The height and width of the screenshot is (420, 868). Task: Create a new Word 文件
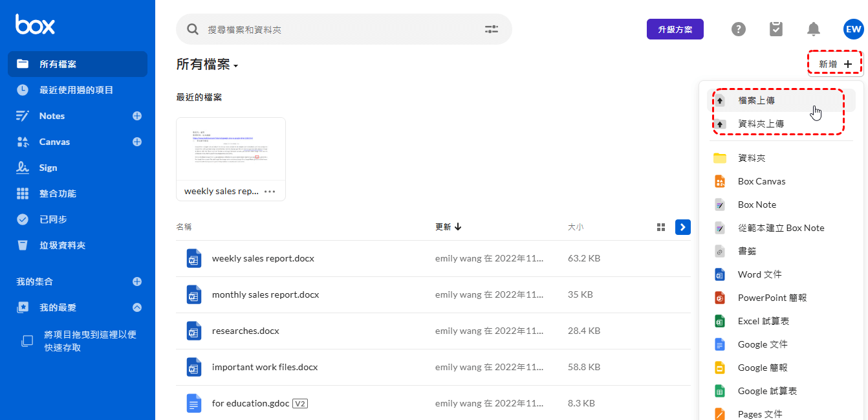760,274
